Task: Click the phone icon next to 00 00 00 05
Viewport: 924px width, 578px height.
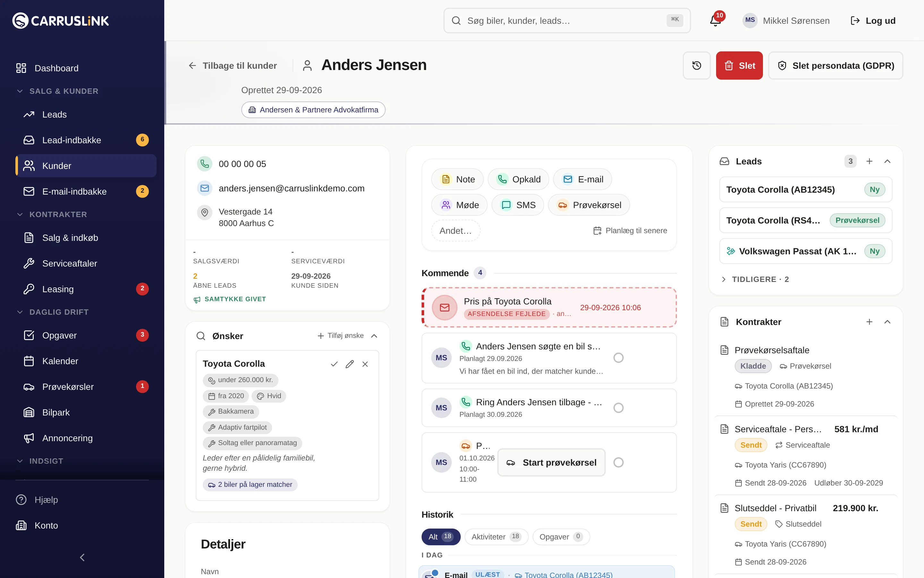Action: (205, 164)
